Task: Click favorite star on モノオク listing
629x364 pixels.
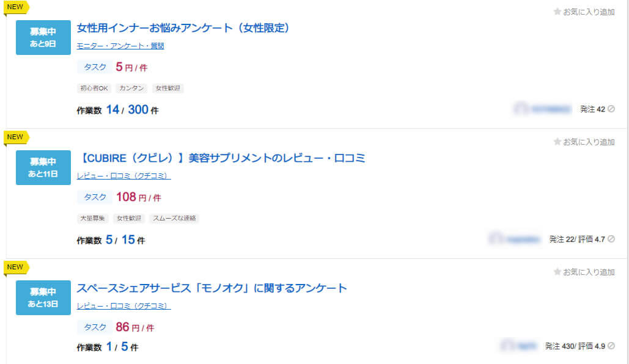Action: pos(557,272)
